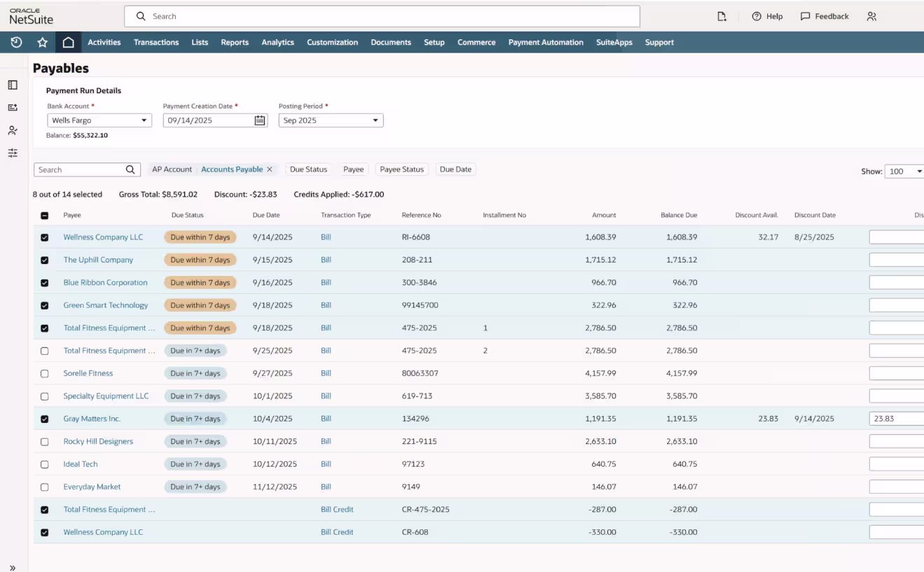Check the Ideal Tech row checkbox
924x572 pixels.
point(45,464)
